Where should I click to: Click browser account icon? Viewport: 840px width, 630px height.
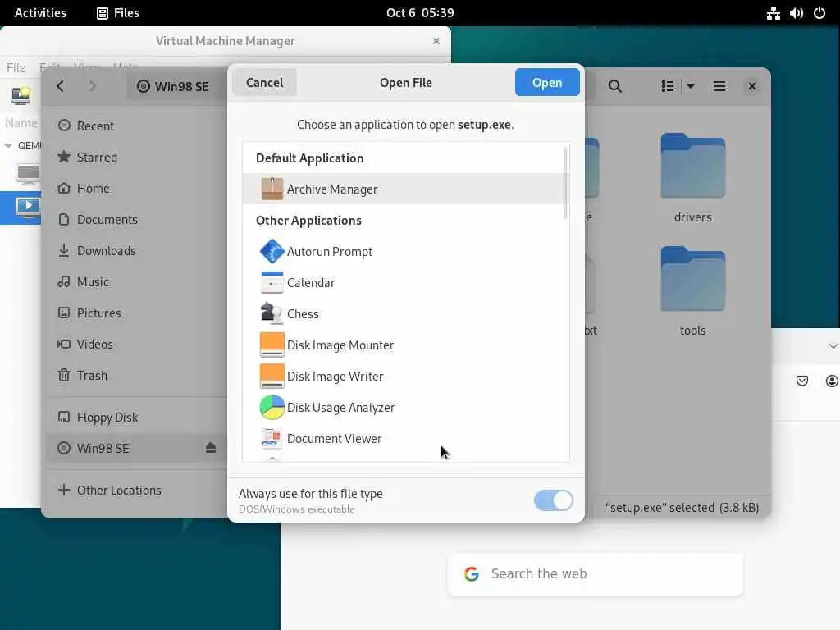[832, 381]
